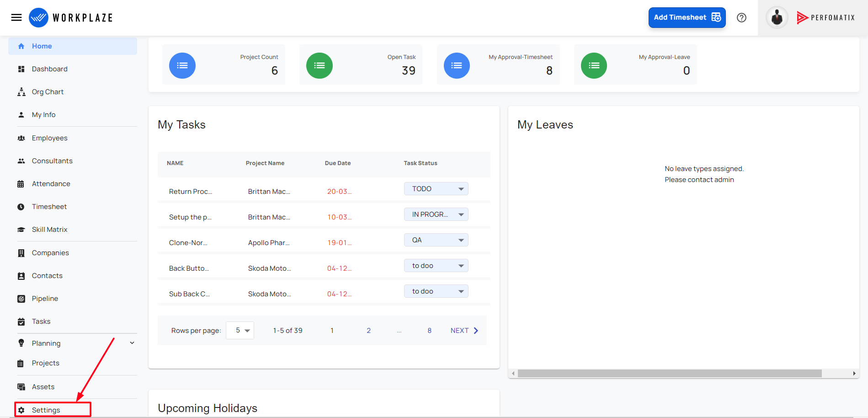Go to page 8 of tasks
This screenshot has height=418, width=868.
(x=429, y=331)
